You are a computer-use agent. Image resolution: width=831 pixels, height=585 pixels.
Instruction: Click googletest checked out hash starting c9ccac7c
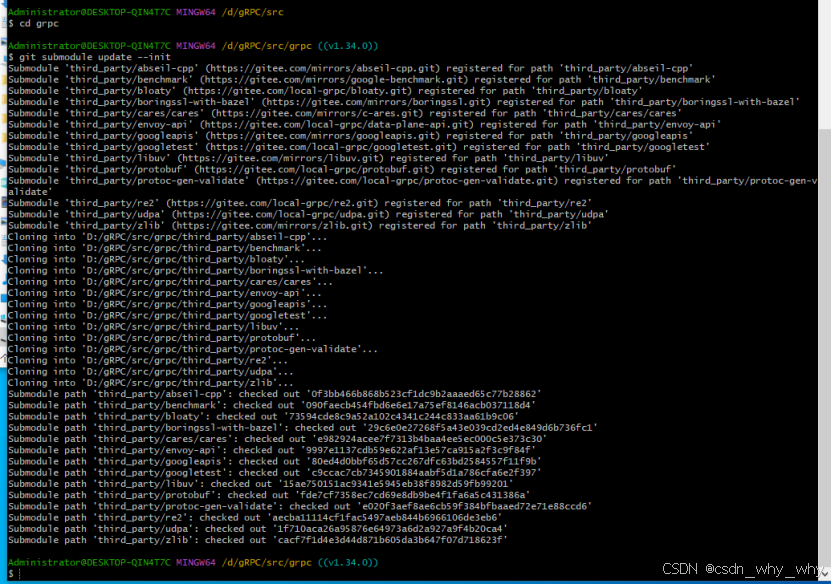424,473
